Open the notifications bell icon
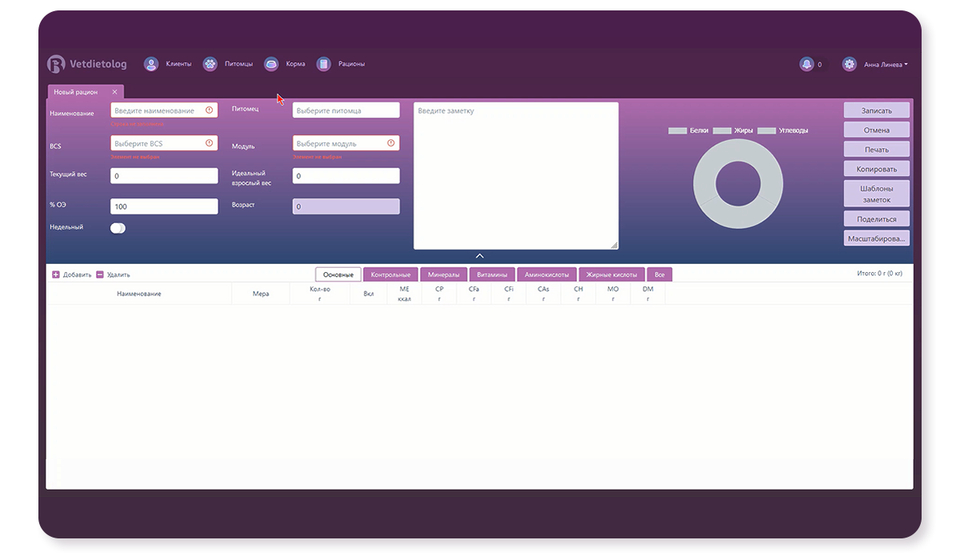The height and width of the screenshot is (560, 960). (806, 64)
